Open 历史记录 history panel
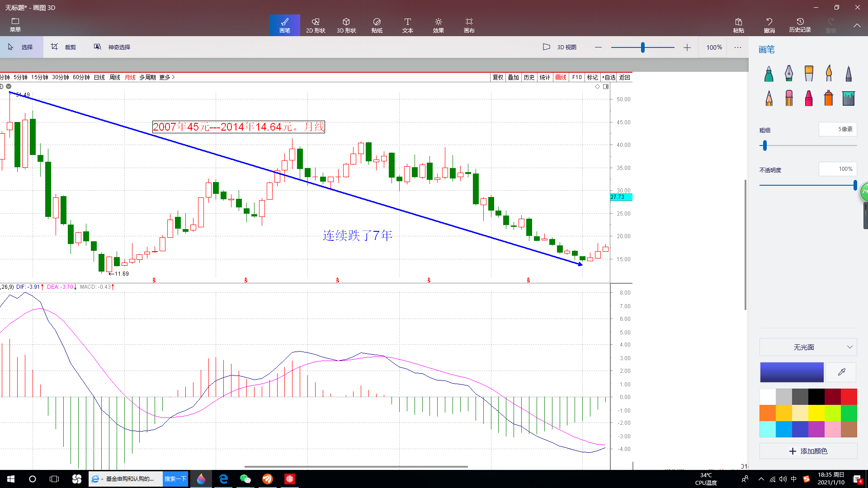The height and width of the screenshot is (488, 868). point(800,25)
